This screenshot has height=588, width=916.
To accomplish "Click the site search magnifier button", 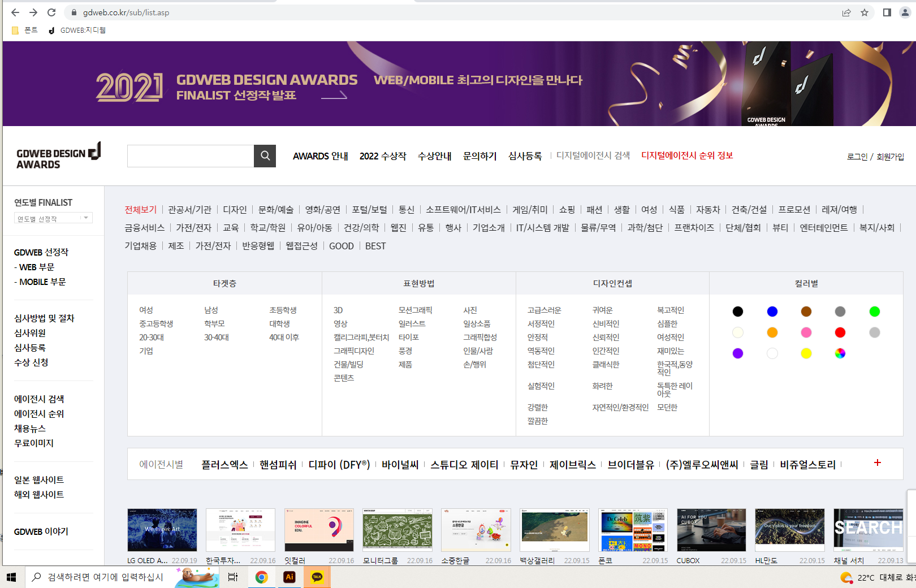I will [x=265, y=156].
